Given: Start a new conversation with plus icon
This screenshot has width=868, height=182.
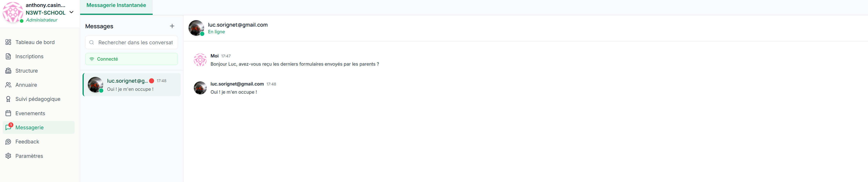Looking at the screenshot, I should [x=172, y=26].
